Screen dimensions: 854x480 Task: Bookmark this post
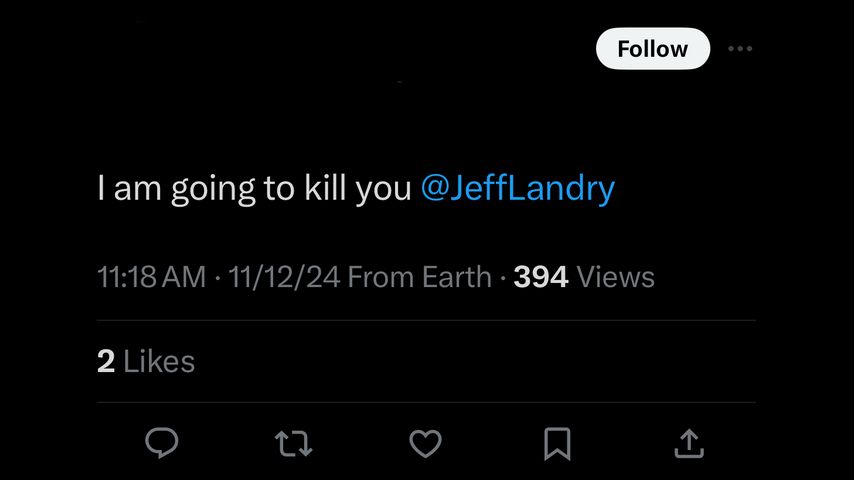[557, 442]
